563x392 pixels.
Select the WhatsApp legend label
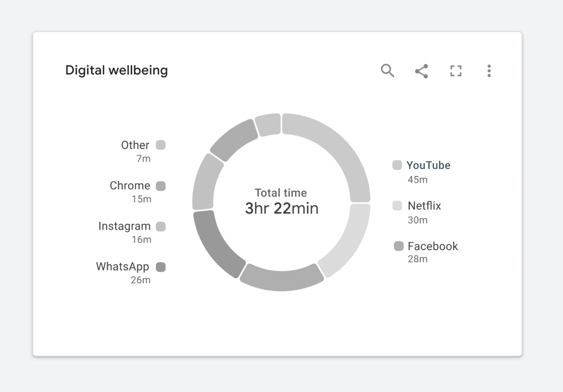122,266
